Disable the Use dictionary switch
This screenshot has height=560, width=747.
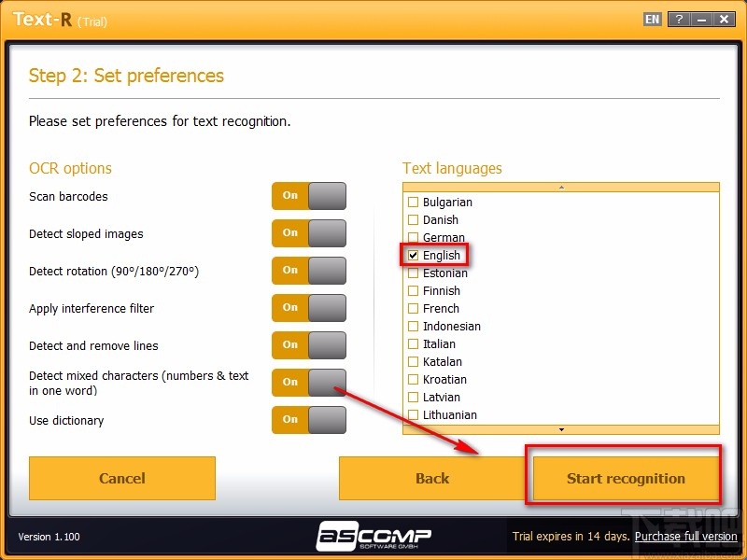[309, 420]
